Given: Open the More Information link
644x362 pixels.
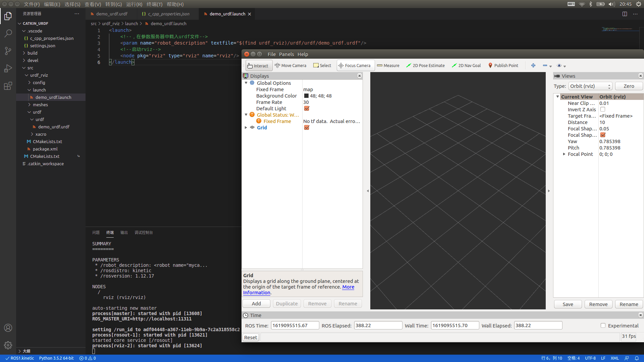Looking at the screenshot, I should [348, 287].
